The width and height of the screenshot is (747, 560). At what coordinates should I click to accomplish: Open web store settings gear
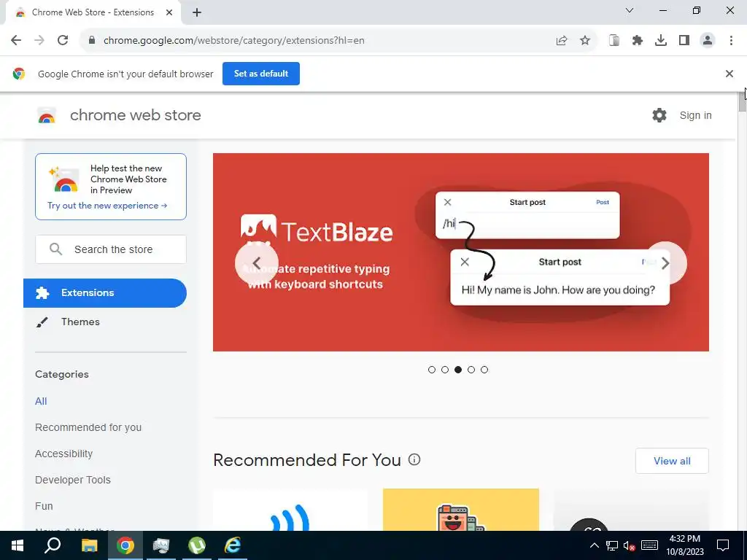pyautogui.click(x=659, y=115)
